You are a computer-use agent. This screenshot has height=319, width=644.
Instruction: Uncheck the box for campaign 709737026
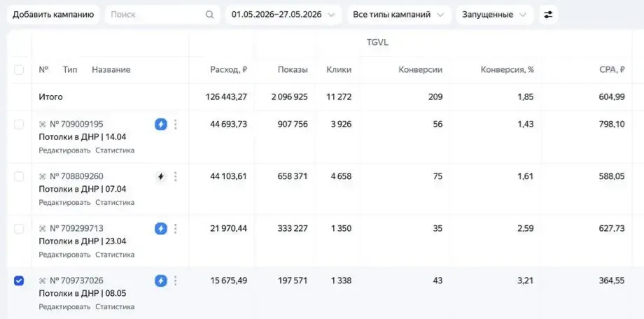tap(19, 281)
